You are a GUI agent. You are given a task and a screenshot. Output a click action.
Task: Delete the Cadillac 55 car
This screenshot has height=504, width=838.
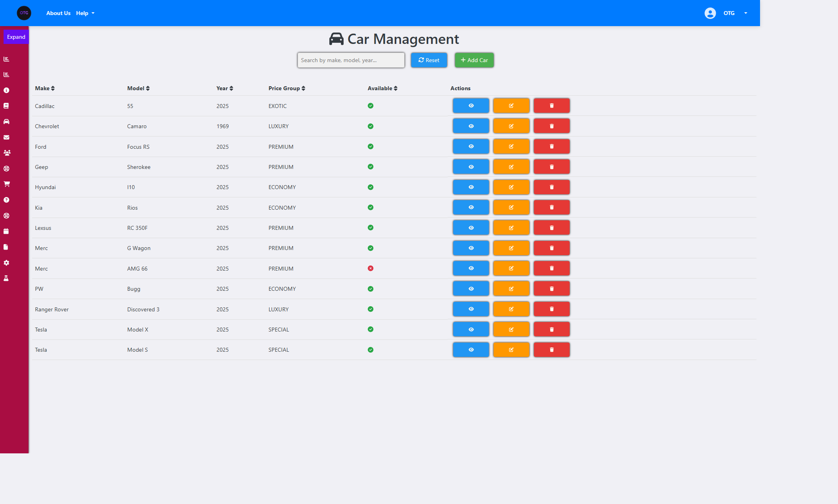[x=551, y=106]
